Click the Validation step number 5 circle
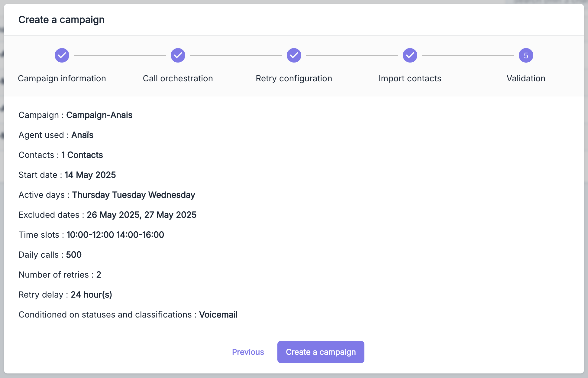Screen dimensions: 588x378 [x=526, y=55]
